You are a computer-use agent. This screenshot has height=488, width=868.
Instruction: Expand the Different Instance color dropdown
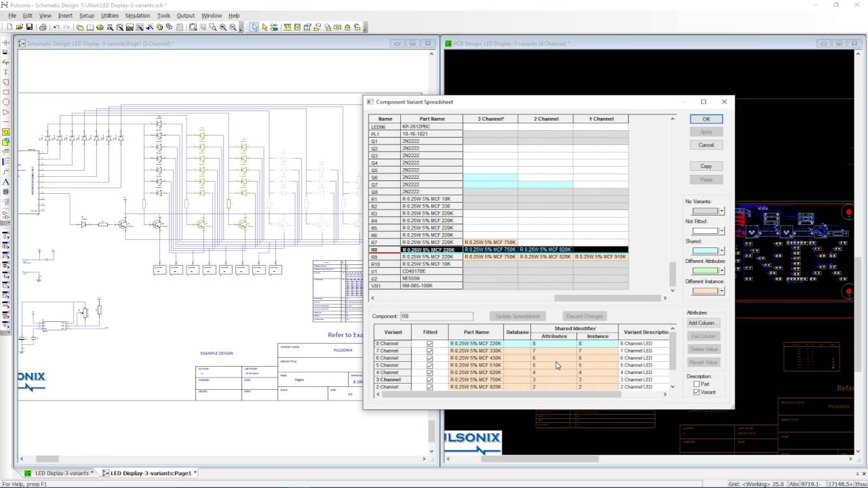[x=722, y=291]
